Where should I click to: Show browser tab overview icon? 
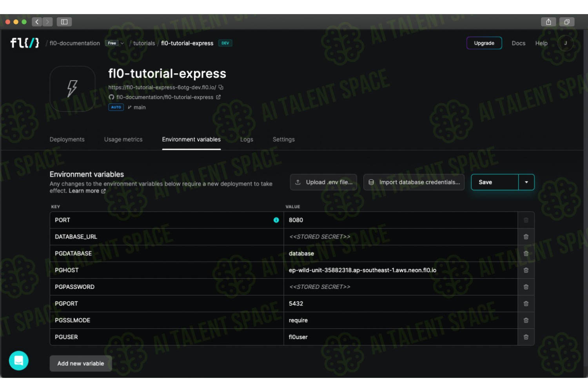(567, 22)
